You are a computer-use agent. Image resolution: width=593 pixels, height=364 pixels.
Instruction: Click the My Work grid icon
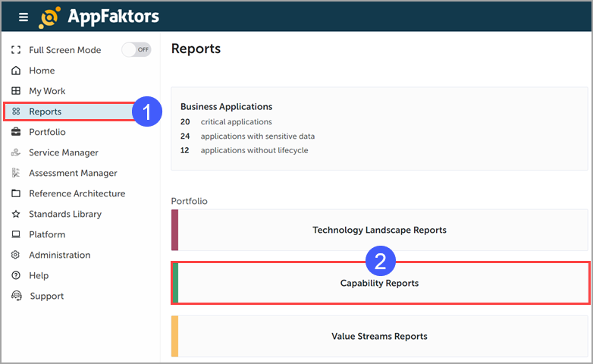[16, 91]
